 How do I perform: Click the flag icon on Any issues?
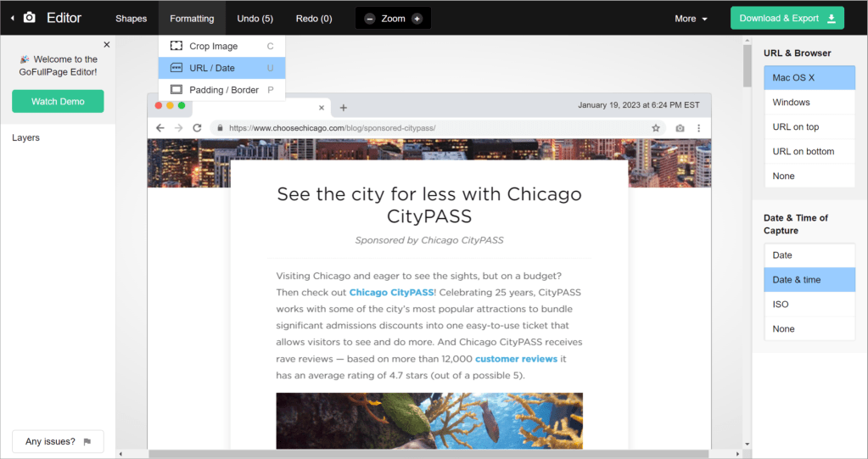pos(87,442)
